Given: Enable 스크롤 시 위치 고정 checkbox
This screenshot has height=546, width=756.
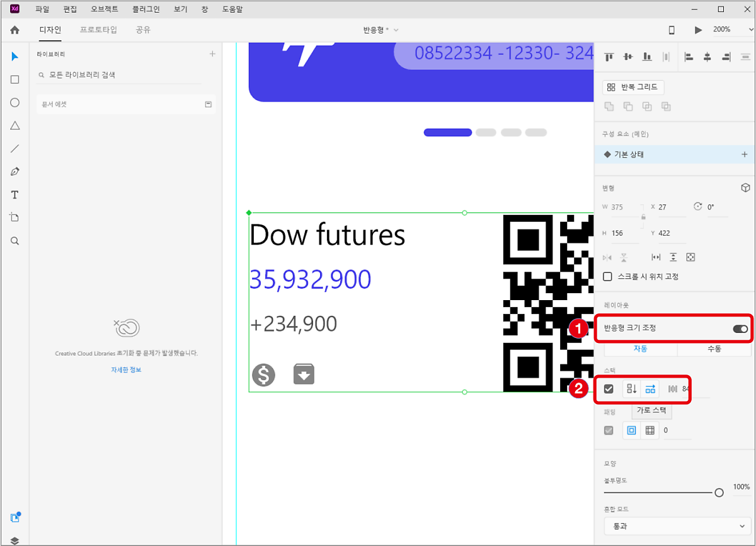Looking at the screenshot, I should pyautogui.click(x=608, y=276).
